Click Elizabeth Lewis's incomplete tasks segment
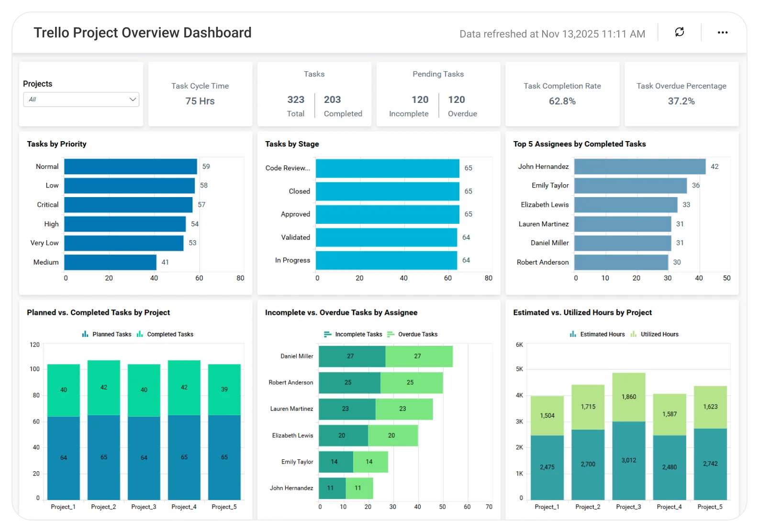Screen dimensions: 759x532 pos(343,436)
